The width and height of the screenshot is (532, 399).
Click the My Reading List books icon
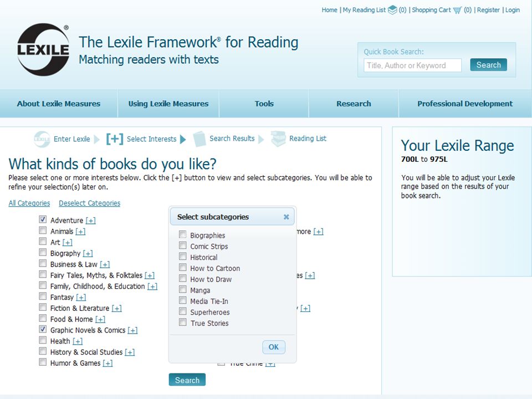(392, 10)
